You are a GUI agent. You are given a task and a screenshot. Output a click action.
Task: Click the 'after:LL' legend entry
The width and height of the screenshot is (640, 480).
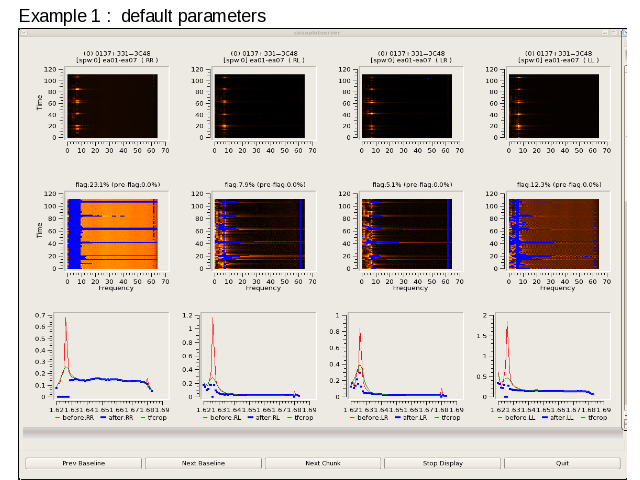pos(558,418)
